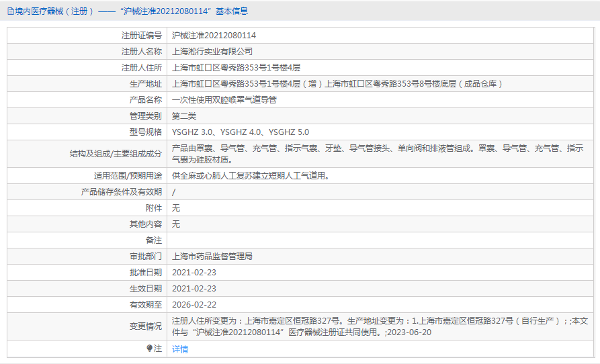Click the structure description starting 产品由罩囊

pos(378,154)
